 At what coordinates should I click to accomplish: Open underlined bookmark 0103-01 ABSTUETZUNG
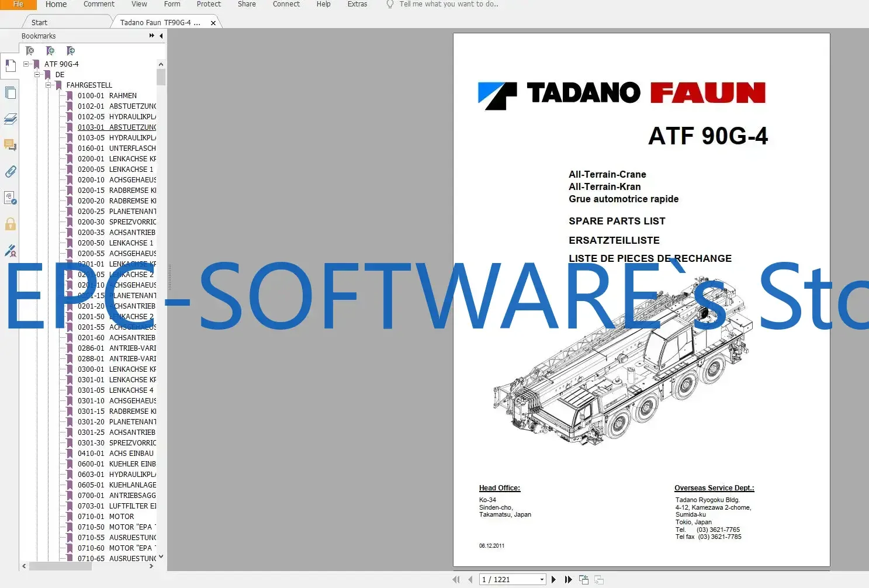117,127
